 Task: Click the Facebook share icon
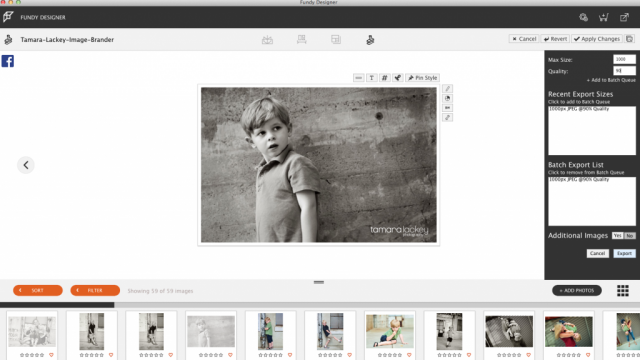[x=8, y=61]
